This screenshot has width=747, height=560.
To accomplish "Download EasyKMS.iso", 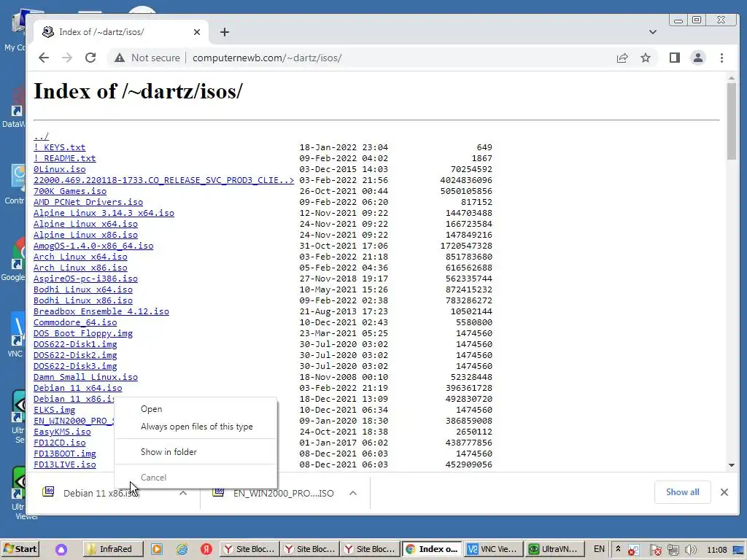I will [62, 432].
